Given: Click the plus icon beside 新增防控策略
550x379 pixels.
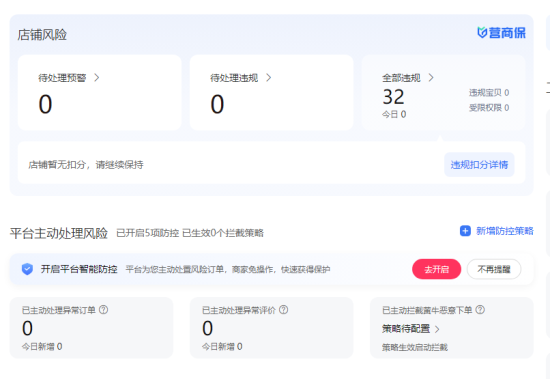Looking at the screenshot, I should [465, 231].
